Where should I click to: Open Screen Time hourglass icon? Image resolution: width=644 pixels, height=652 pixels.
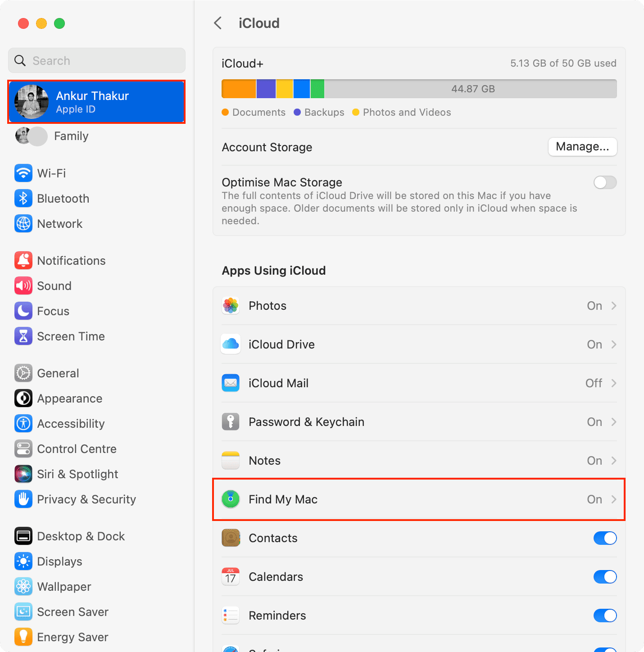[23, 336]
